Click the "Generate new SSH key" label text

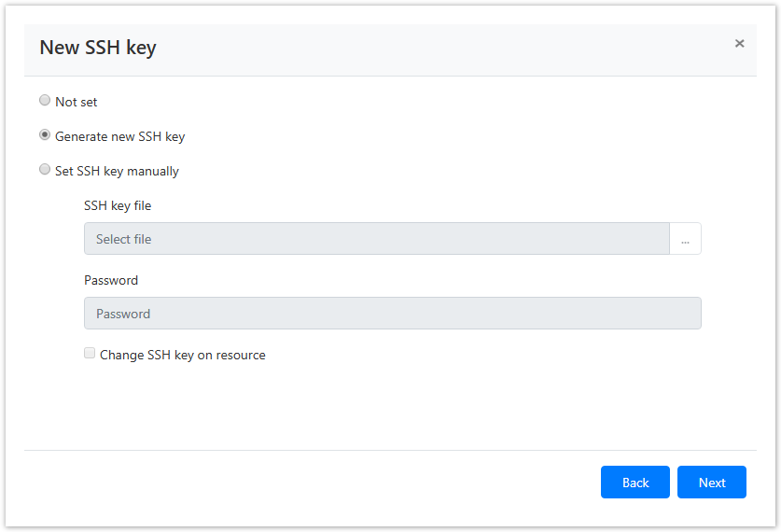[119, 136]
